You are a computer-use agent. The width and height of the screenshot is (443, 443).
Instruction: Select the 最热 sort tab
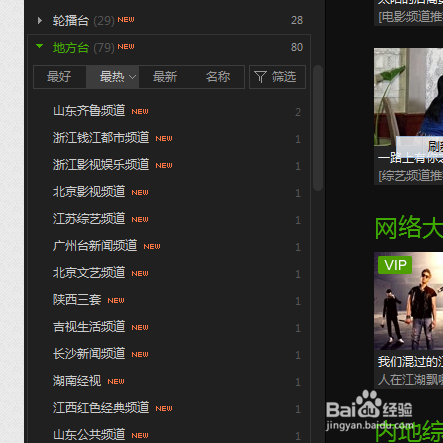(112, 77)
